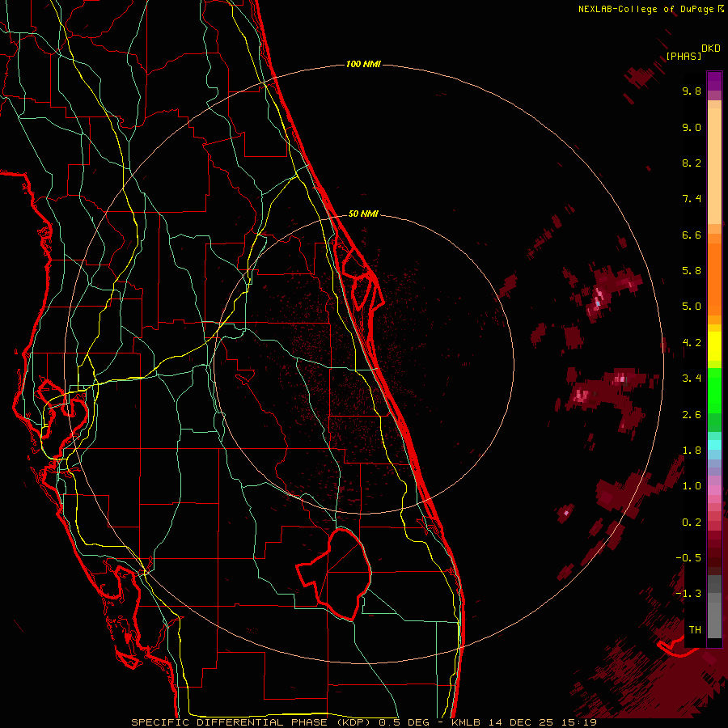Click the pink echo core east of the 50 NMI ring
Screen dimensions: 728x728
pos(599,299)
